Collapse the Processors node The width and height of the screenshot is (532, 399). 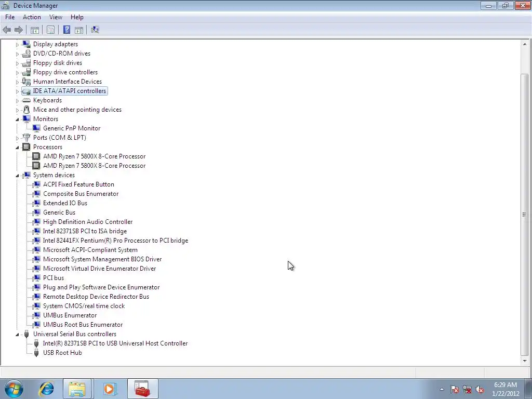17,147
